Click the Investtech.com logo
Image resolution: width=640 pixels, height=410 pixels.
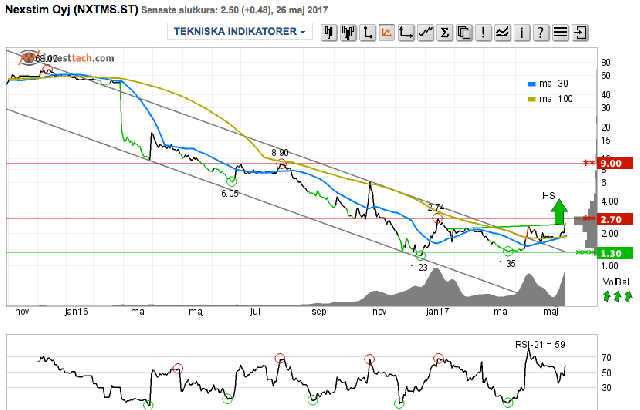point(67,58)
